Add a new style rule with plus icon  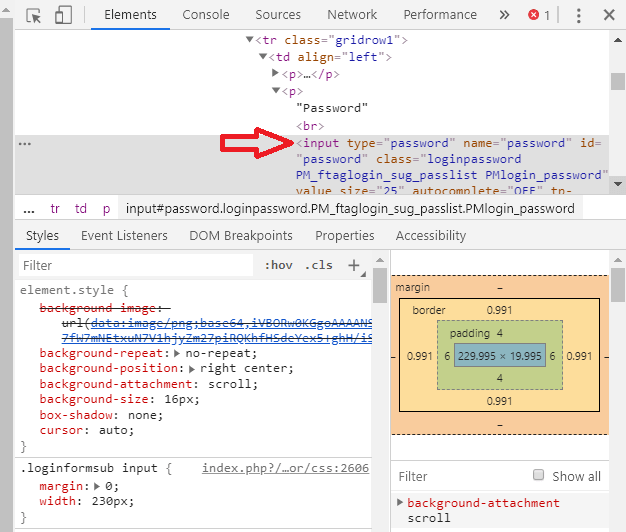coord(354,265)
